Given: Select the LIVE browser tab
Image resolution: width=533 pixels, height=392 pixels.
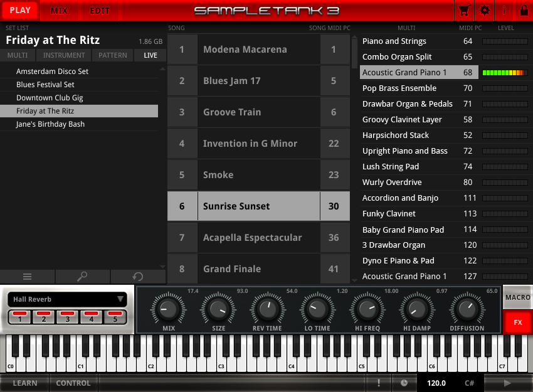Looking at the screenshot, I should 150,55.
